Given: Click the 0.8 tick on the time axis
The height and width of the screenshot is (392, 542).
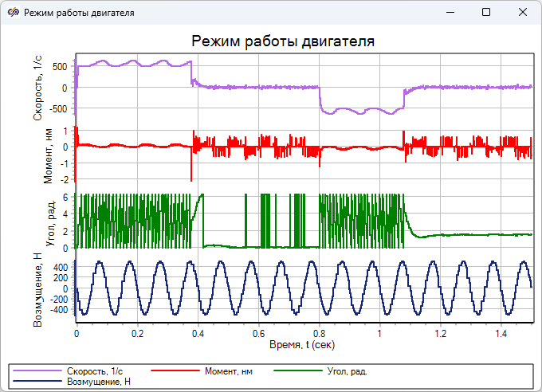Looking at the screenshot, I should click(319, 335).
